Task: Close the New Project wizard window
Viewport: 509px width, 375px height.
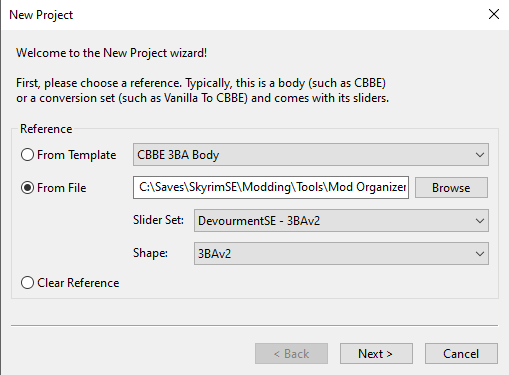Action: pyautogui.click(x=494, y=14)
